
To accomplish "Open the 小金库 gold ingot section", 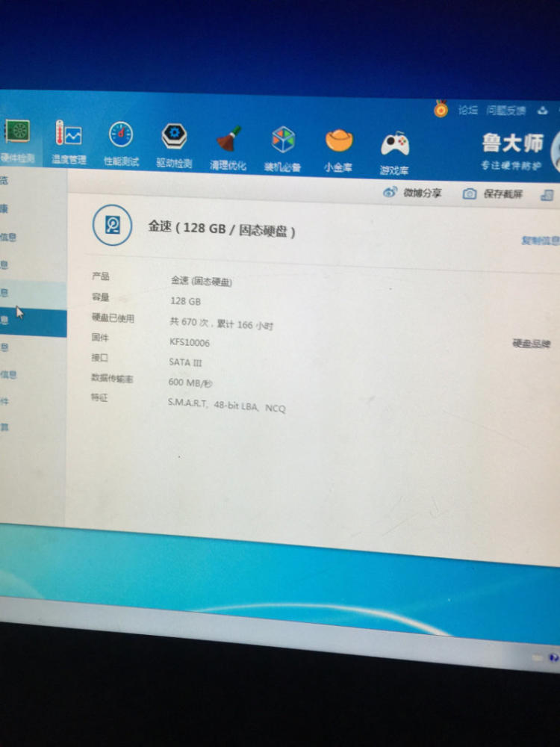I will (x=338, y=152).
